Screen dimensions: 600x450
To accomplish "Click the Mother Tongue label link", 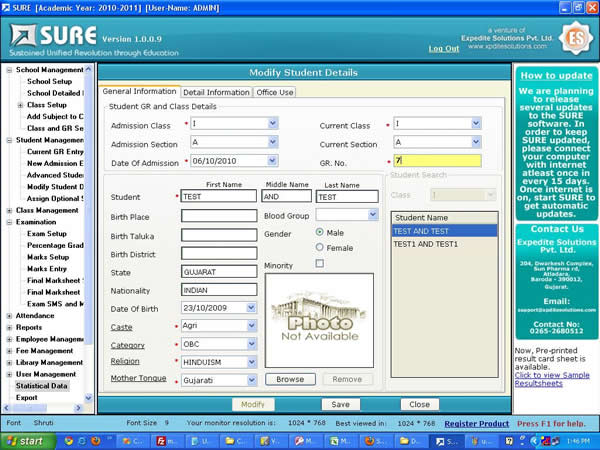I will click(x=138, y=378).
